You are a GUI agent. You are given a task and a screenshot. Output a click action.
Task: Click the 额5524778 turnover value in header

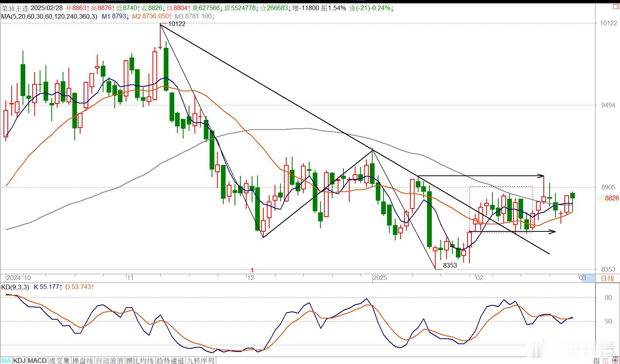242,8
